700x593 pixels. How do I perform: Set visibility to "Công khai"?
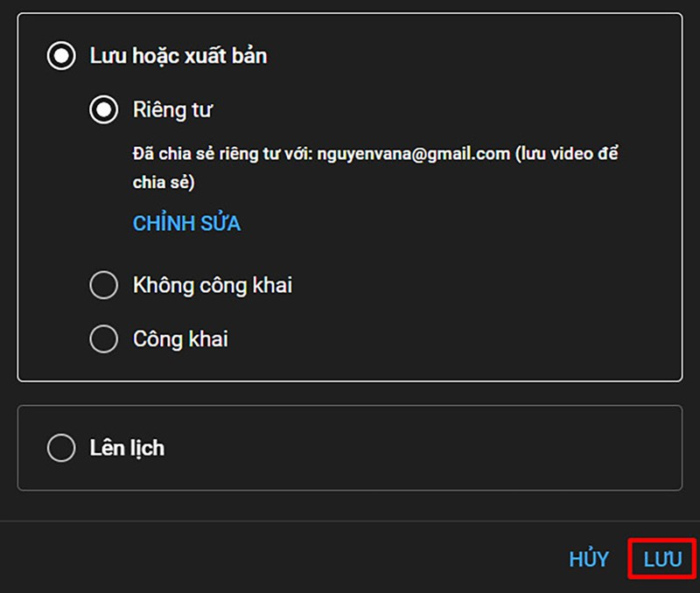(x=104, y=338)
